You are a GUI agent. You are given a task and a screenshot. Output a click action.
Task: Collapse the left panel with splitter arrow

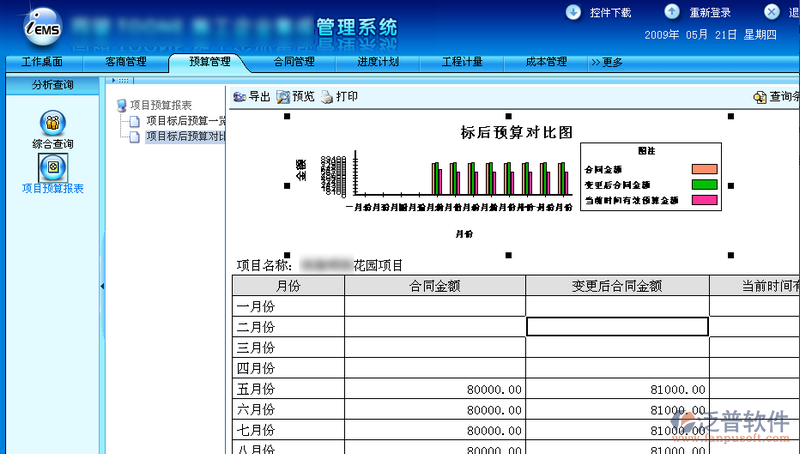point(101,287)
